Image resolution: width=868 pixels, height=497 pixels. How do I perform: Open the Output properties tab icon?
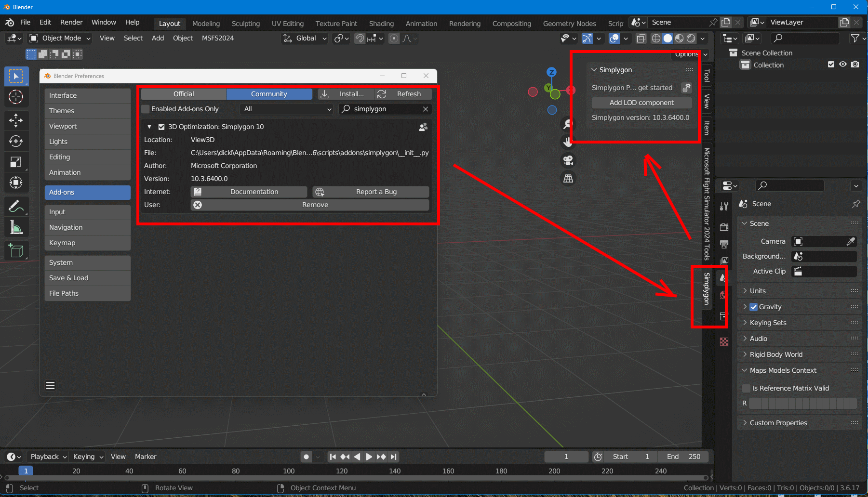tap(724, 244)
